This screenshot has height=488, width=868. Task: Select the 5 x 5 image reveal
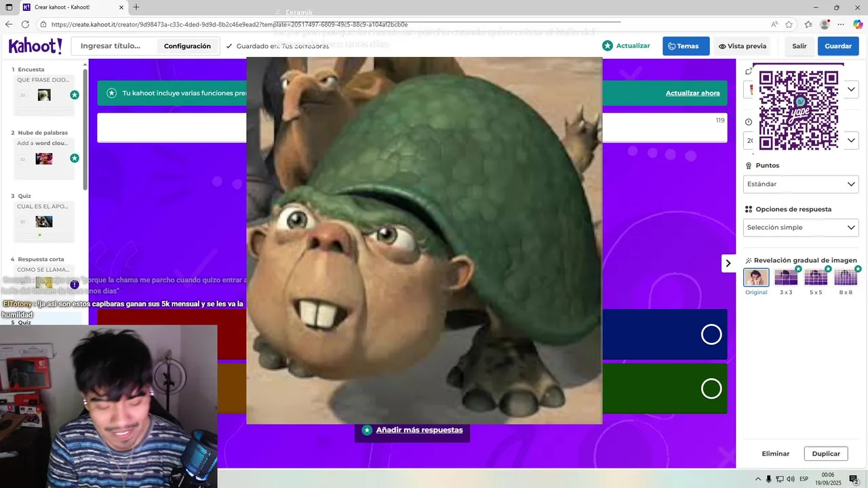816,277
